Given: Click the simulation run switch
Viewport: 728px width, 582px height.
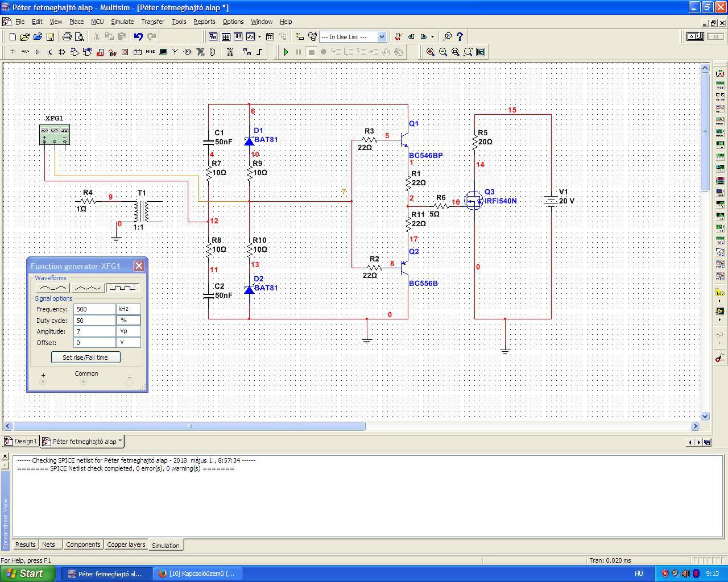Looking at the screenshot, I should (695, 36).
